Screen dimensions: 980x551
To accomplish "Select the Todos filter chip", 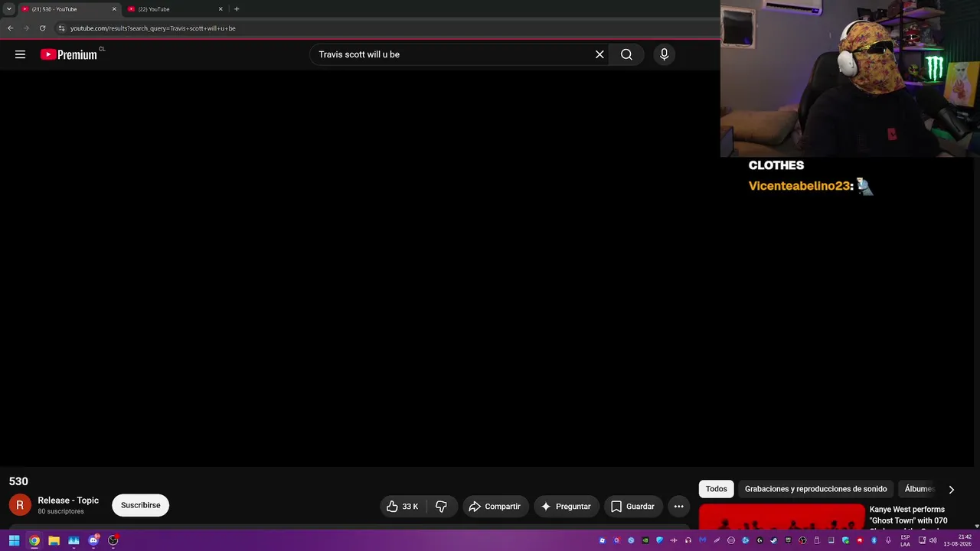I will click(x=717, y=489).
